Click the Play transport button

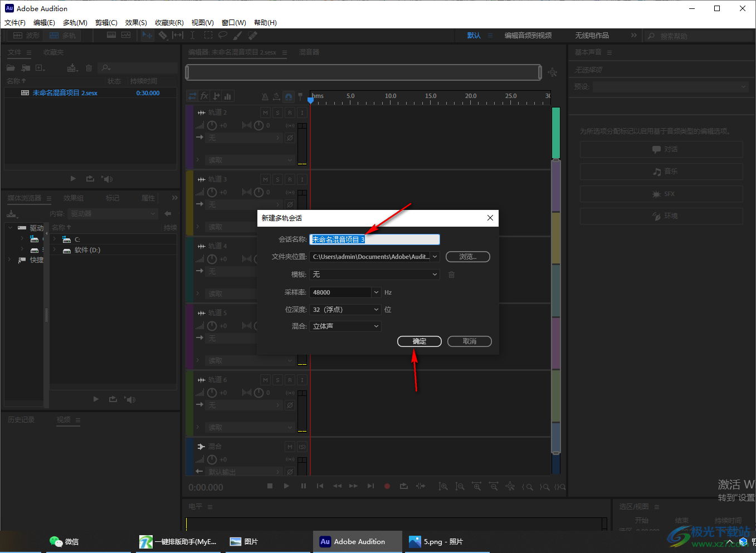(x=286, y=486)
